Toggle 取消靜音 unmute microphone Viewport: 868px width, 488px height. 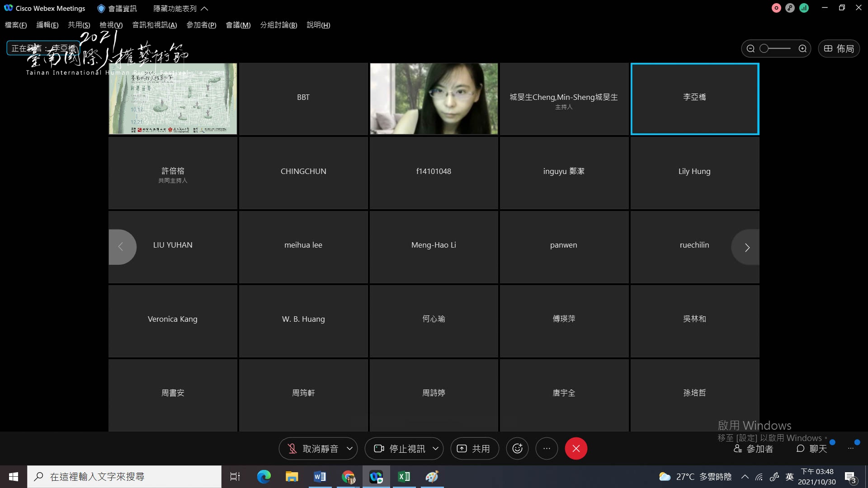coord(313,449)
